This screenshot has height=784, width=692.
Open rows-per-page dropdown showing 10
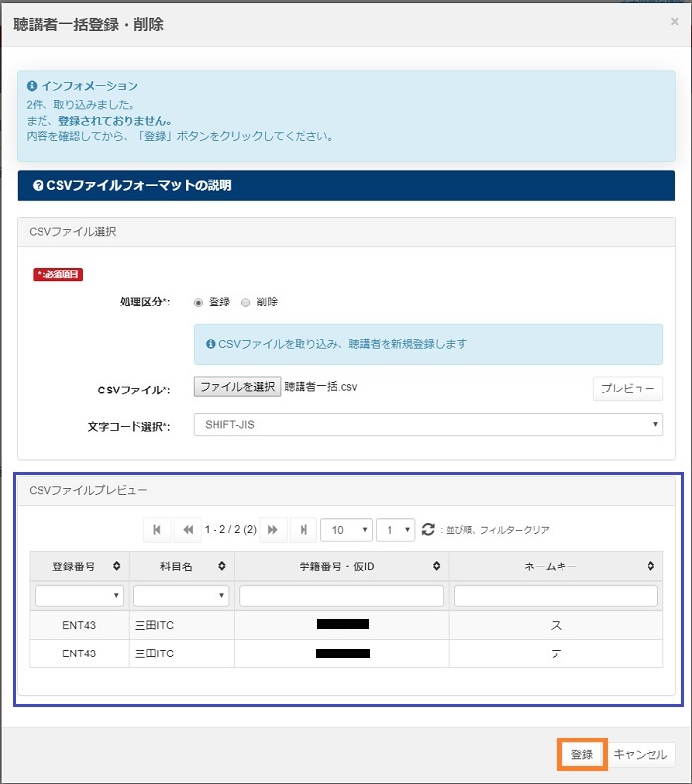(x=346, y=530)
